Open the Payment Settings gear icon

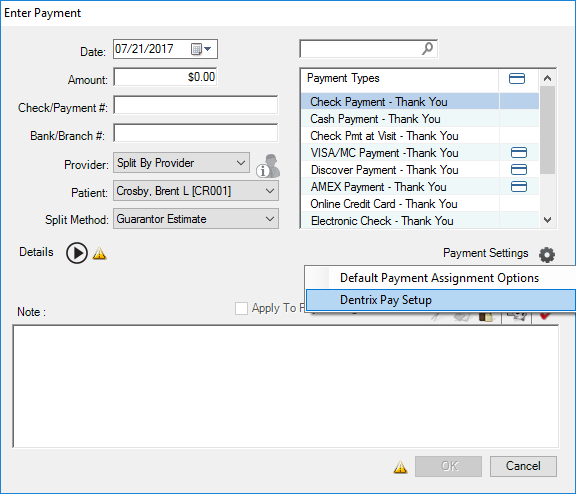point(547,254)
